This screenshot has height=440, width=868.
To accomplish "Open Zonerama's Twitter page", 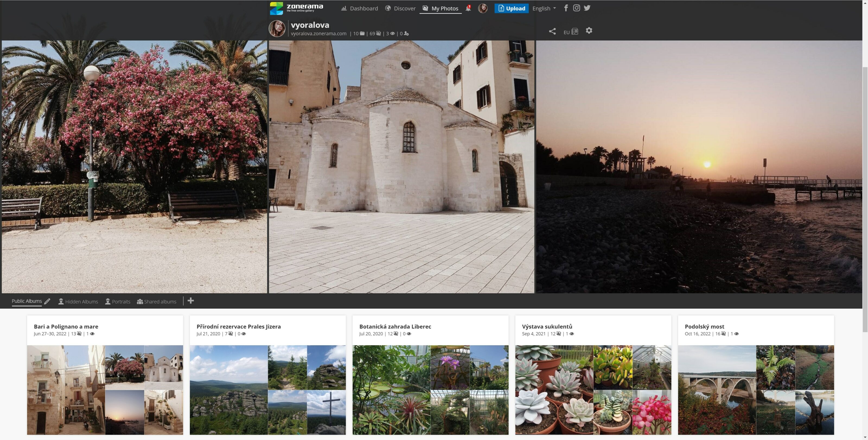I will click(x=587, y=8).
